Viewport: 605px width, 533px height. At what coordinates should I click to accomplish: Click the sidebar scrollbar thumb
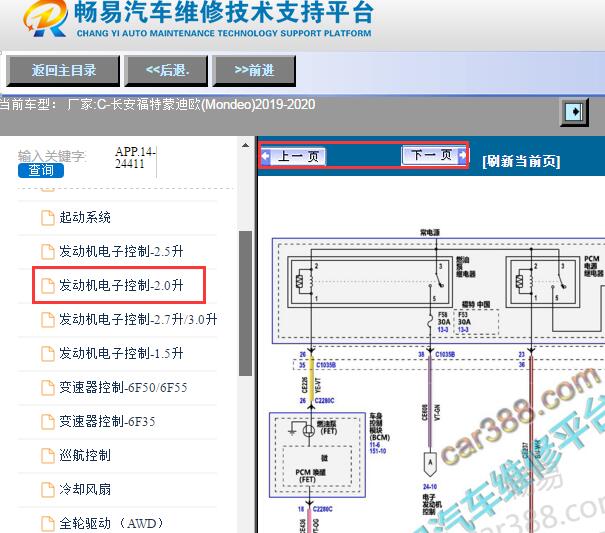coord(245,303)
